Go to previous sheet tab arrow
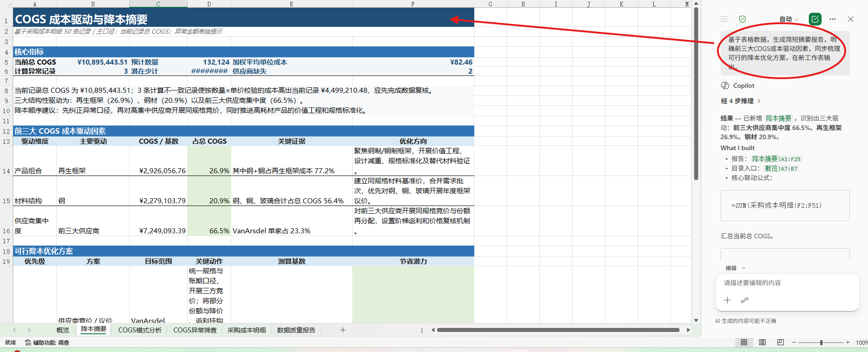The image size is (868, 352). [x=15, y=330]
